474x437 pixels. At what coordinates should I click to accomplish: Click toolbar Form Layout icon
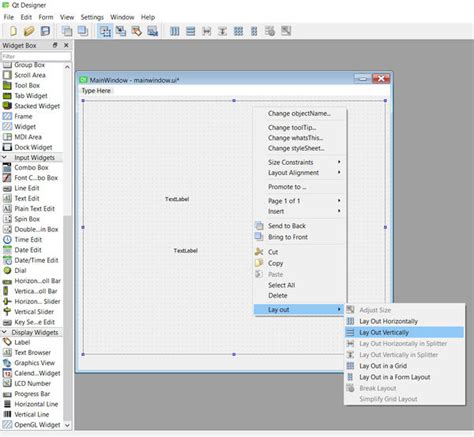(254, 31)
